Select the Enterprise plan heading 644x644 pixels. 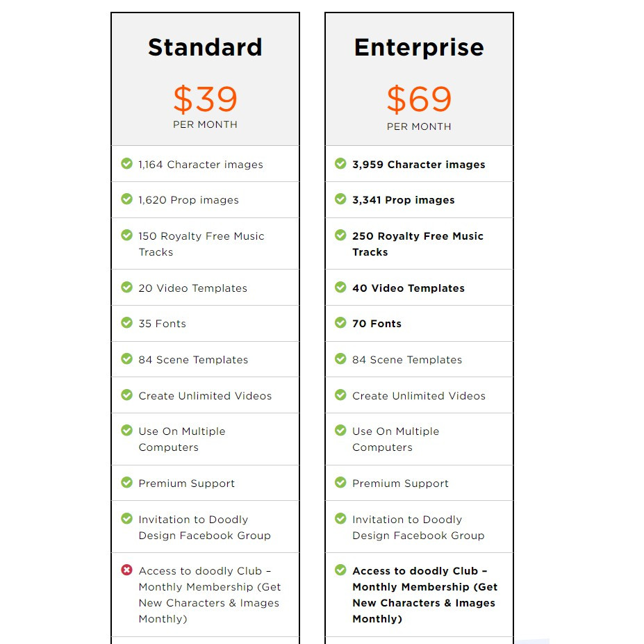419,47
